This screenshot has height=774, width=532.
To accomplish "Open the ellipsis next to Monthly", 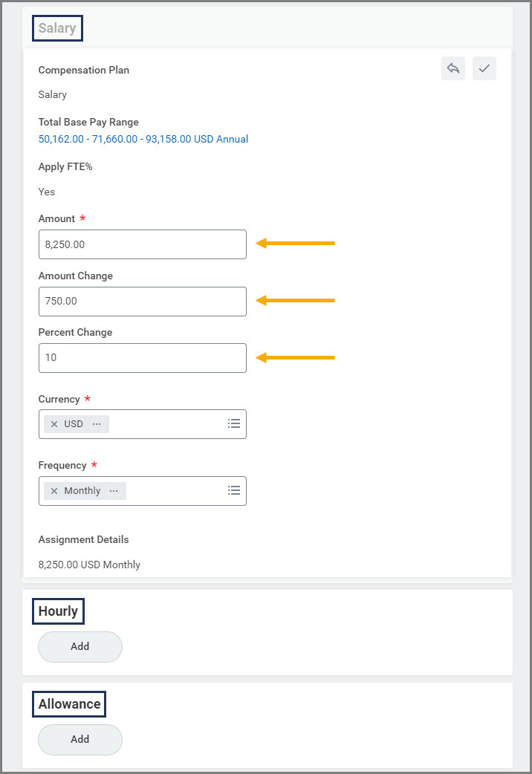I will click(114, 491).
